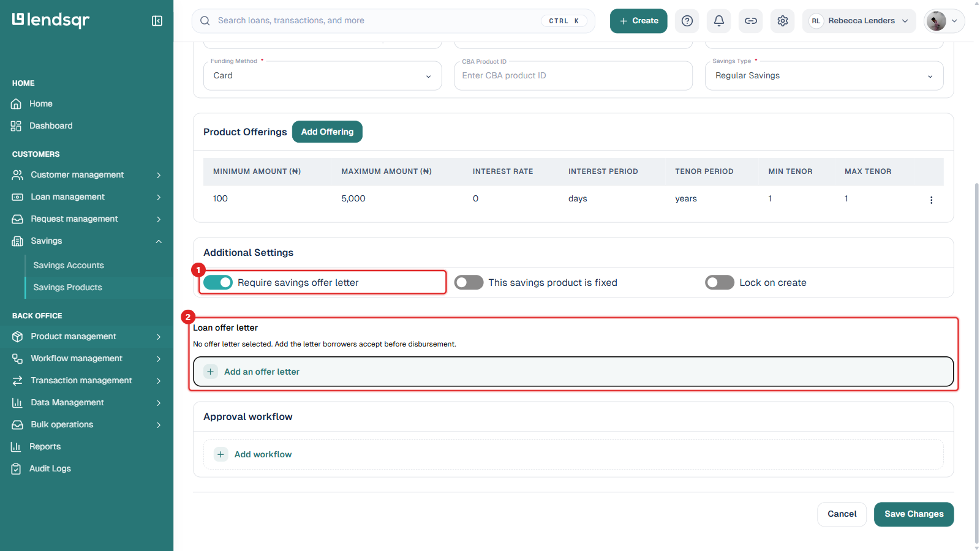Enable Lock on create switch

[720, 282]
